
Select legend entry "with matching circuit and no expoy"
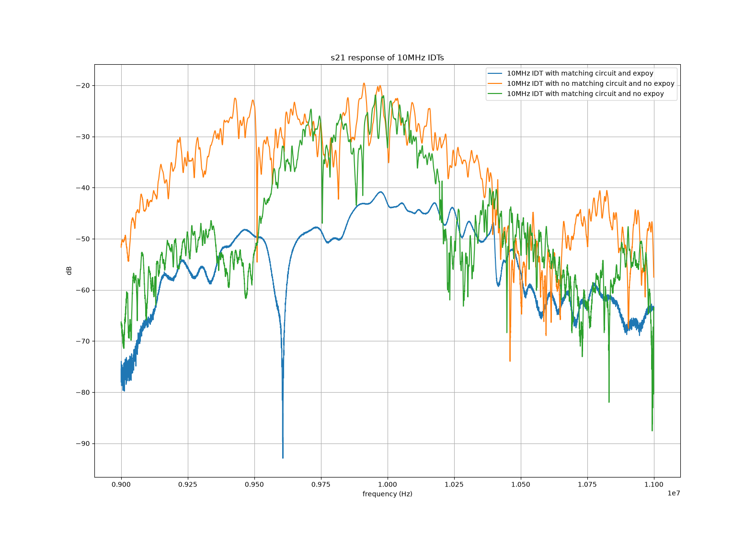[x=585, y=93]
